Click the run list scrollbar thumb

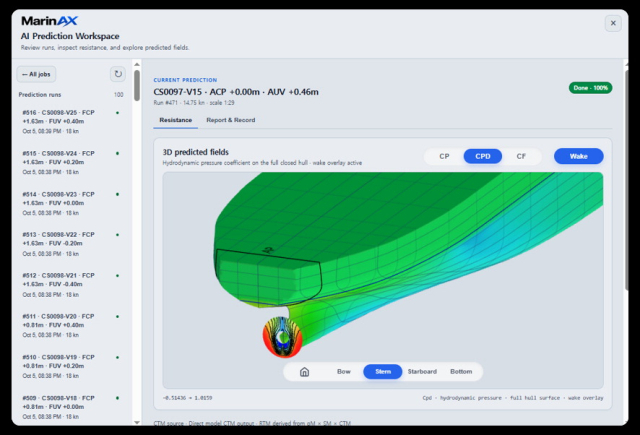[x=137, y=85]
